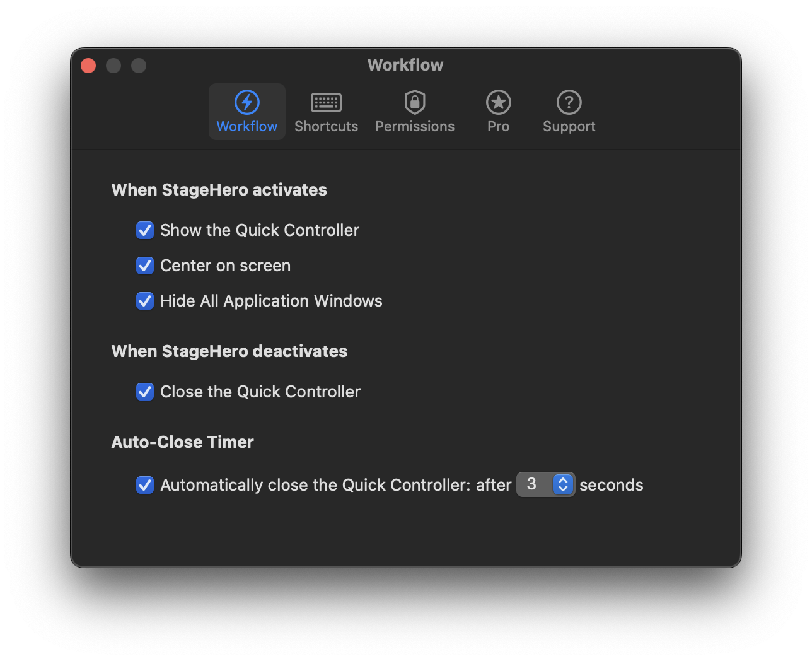
Task: Switch to the Shortcuts tab label
Action: (x=326, y=126)
